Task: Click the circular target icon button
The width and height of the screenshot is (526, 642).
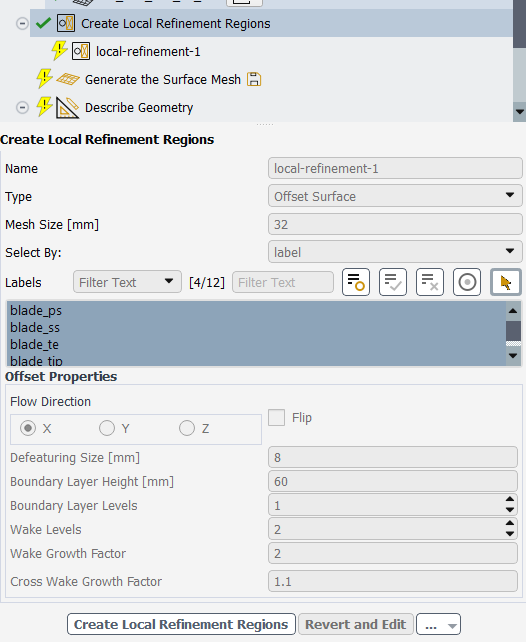Action: pyautogui.click(x=467, y=282)
